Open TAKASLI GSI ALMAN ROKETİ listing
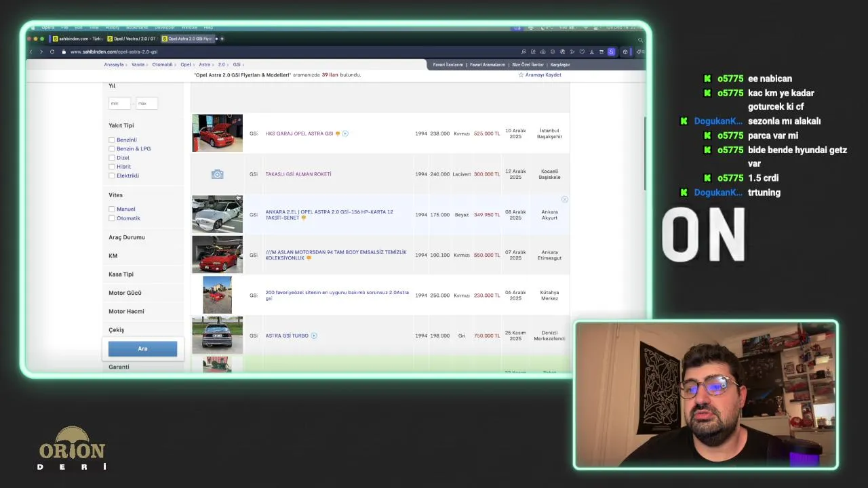The height and width of the screenshot is (488, 868). 298,174
